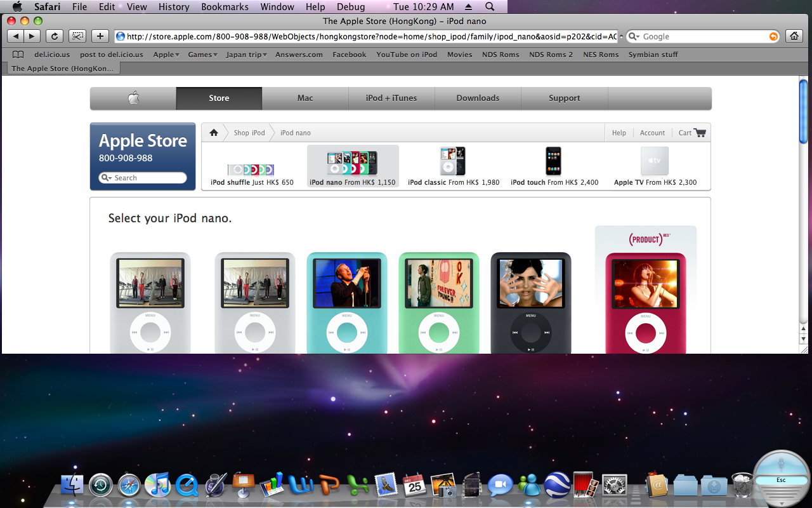
Task: Go to the Support navigation tab
Action: [564, 98]
